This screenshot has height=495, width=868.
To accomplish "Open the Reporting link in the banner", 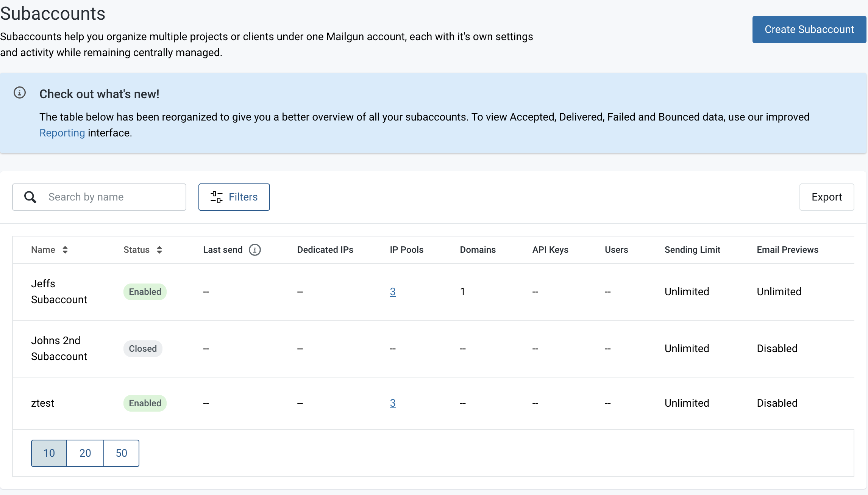I will (62, 133).
